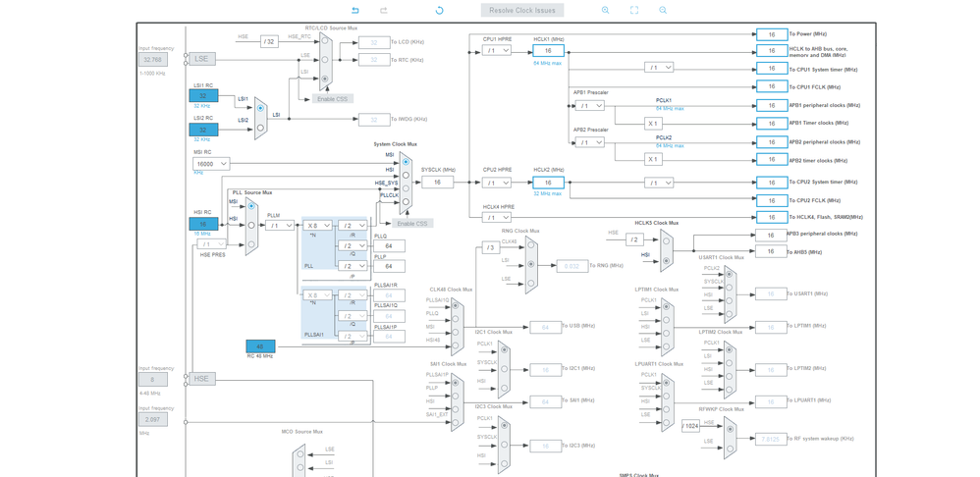Click Enable CSS below System Clock Mux
The height and width of the screenshot is (477, 980).
[412, 224]
